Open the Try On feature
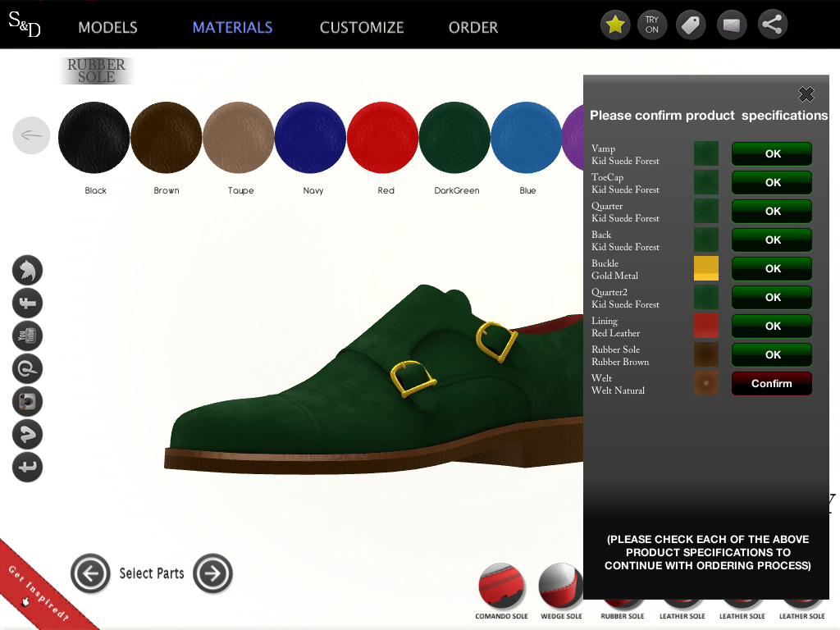This screenshot has height=630, width=840. click(x=652, y=25)
